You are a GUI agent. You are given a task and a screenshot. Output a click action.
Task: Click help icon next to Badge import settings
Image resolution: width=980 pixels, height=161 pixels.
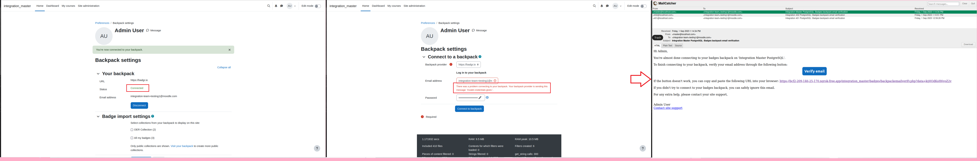tap(153, 116)
